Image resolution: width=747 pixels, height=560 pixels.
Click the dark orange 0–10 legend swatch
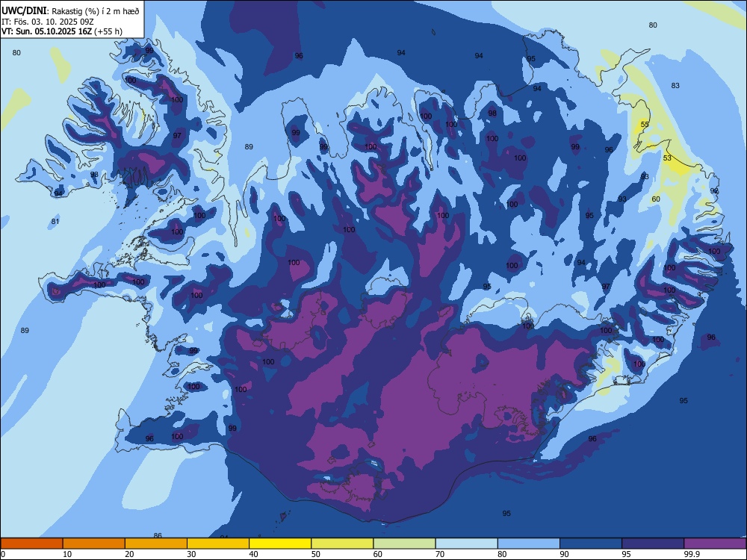coord(31,544)
